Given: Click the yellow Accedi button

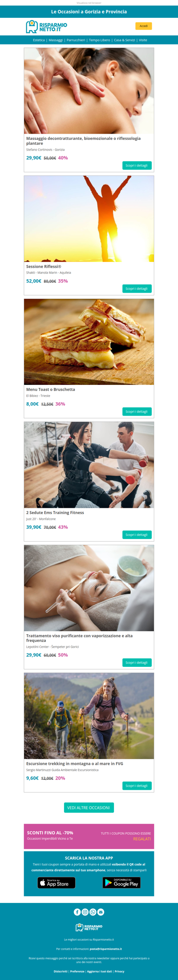Looking at the screenshot, I should [144, 26].
